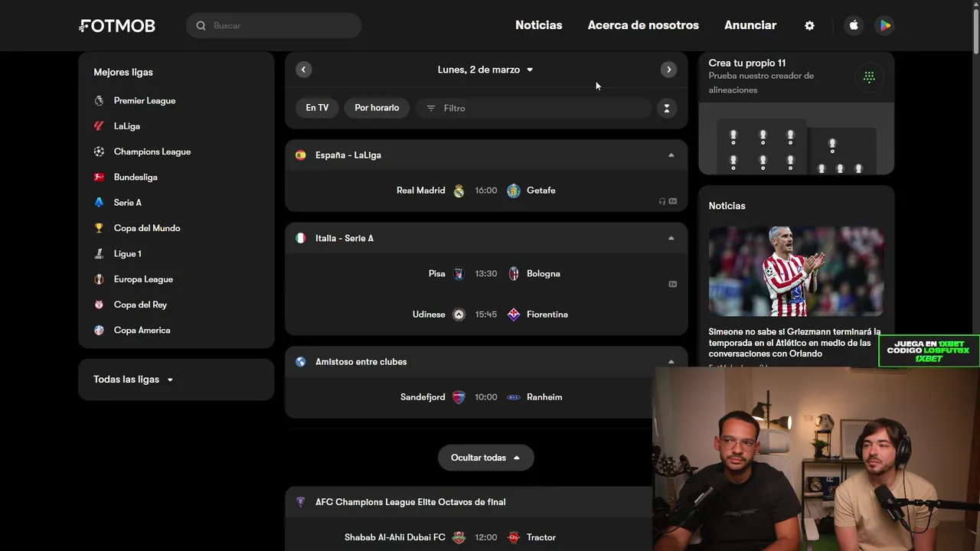Click the Sandefjord crest

pyautogui.click(x=459, y=397)
